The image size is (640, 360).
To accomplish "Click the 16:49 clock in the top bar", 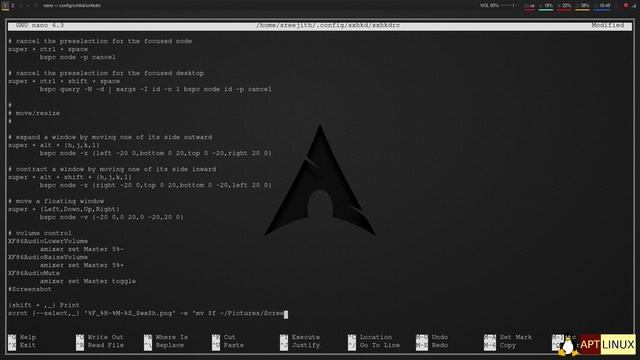I will pyautogui.click(x=602, y=6).
